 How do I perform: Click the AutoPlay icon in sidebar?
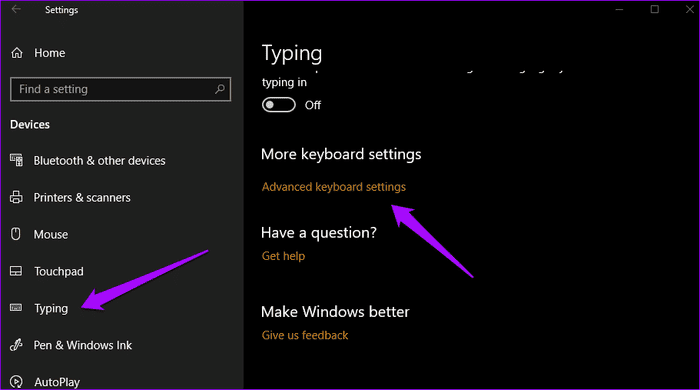pos(16,382)
